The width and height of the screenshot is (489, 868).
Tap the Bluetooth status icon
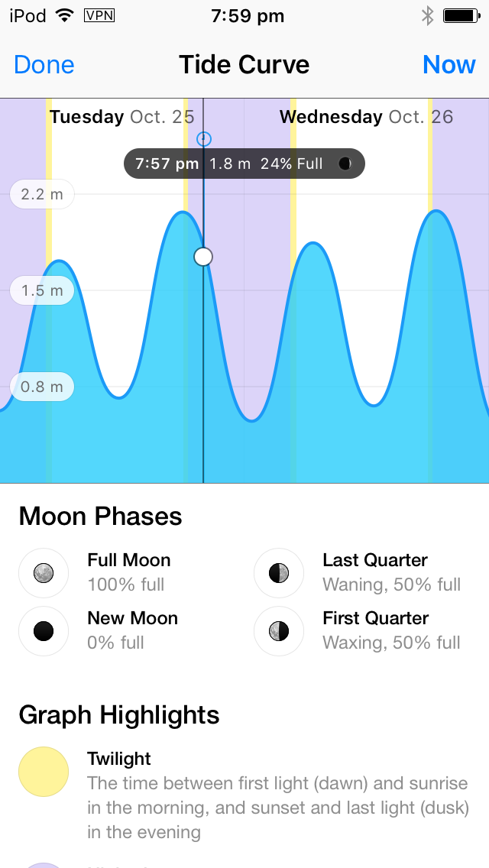click(x=427, y=16)
